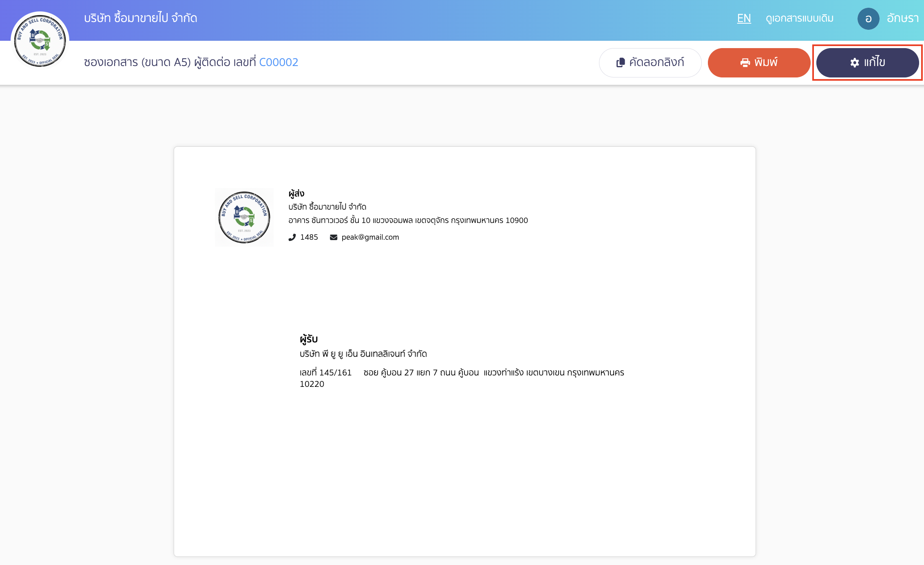Click company name บริษัท ซื้อมาขายไป จำกัด in header
924x565 pixels.
point(140,18)
